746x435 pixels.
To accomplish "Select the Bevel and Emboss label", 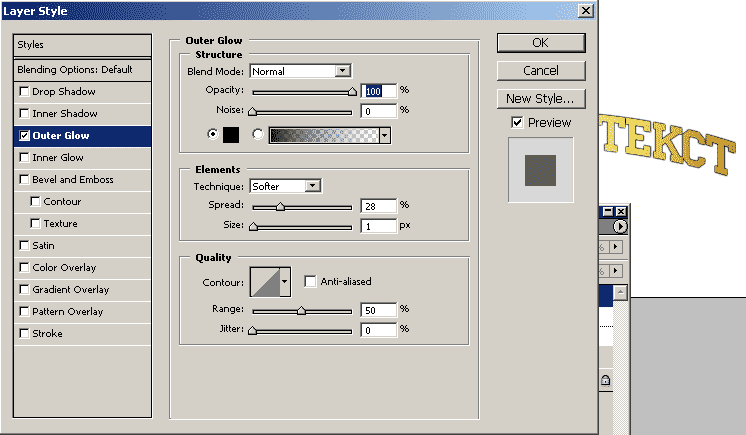I will [73, 179].
